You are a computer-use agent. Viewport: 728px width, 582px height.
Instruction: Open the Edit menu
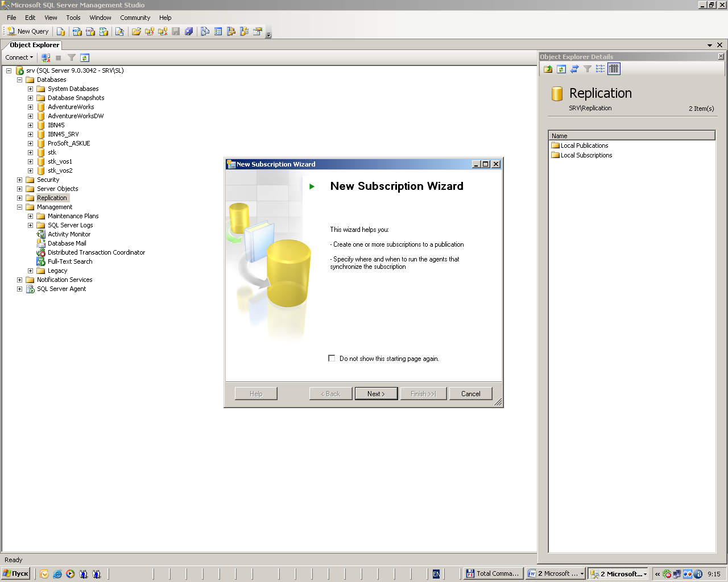[30, 18]
